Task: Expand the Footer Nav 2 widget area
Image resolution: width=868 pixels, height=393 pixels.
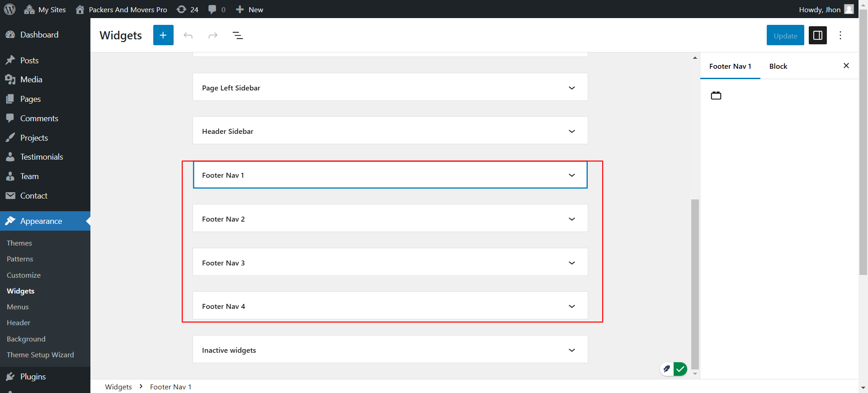Action: click(x=571, y=219)
